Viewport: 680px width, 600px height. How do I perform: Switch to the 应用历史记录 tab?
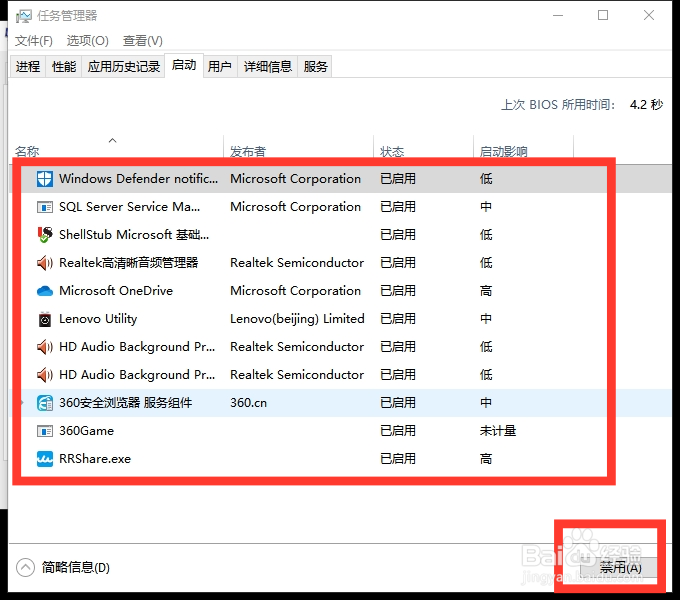(x=124, y=66)
